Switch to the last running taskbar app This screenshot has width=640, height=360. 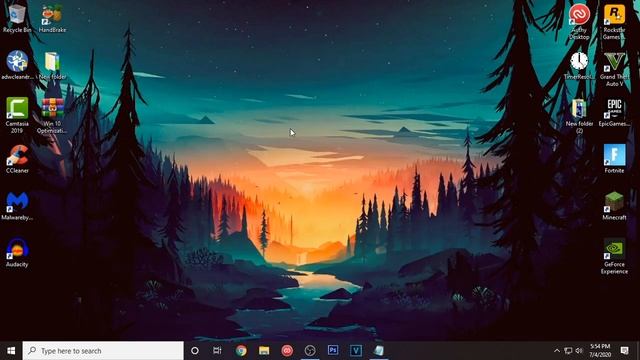(x=378, y=351)
